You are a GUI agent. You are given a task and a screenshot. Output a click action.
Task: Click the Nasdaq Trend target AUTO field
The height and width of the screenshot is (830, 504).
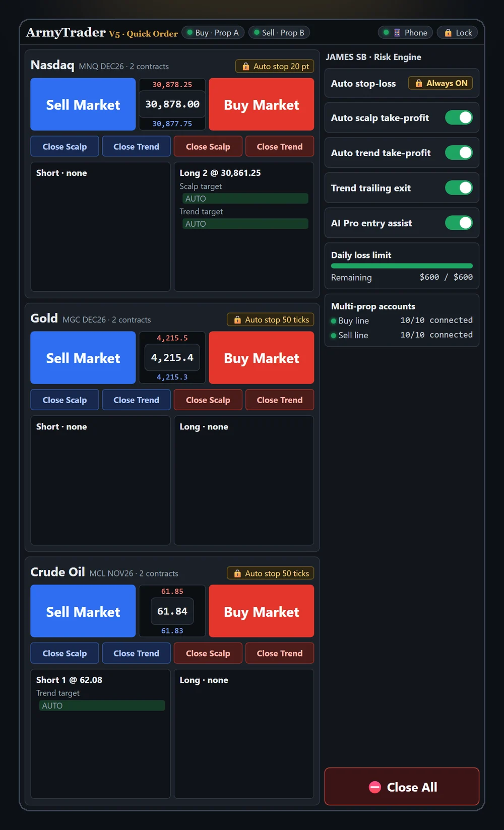click(245, 224)
